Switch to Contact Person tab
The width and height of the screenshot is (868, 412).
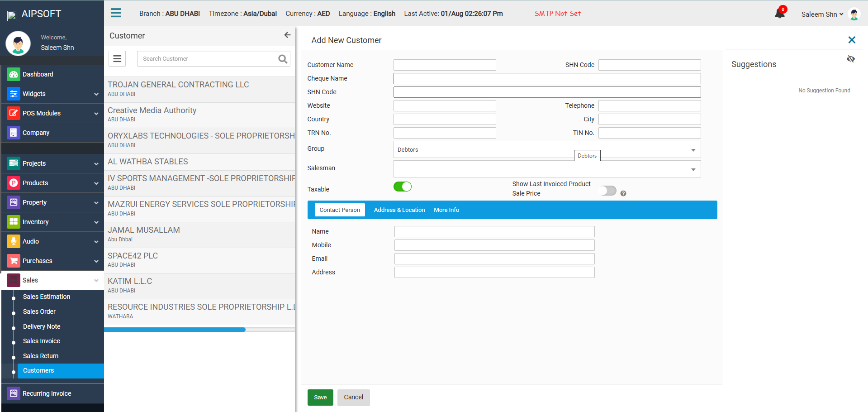click(x=340, y=210)
